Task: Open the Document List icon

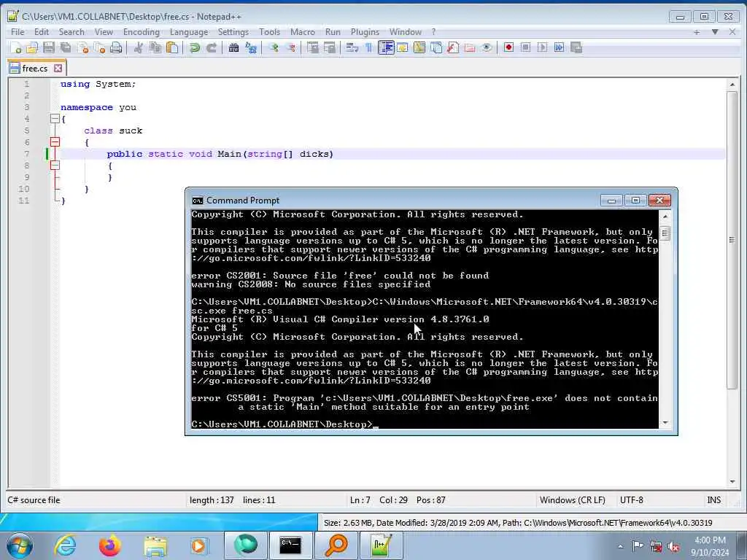Action: pos(436,47)
